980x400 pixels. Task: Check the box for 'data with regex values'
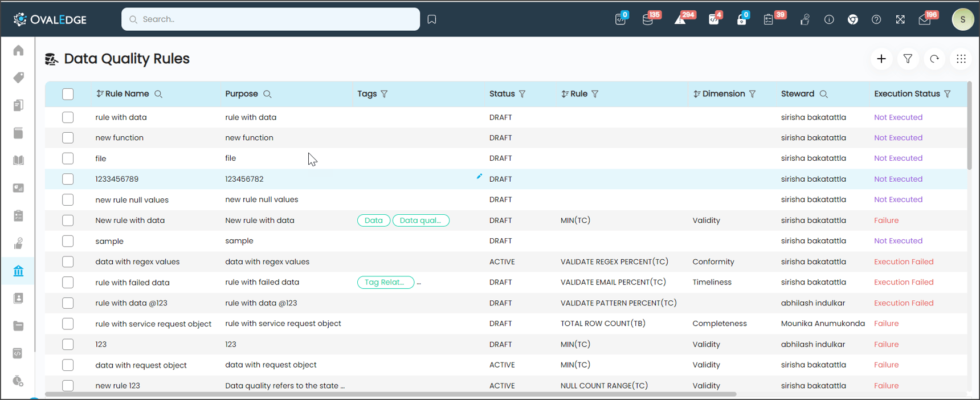(68, 262)
